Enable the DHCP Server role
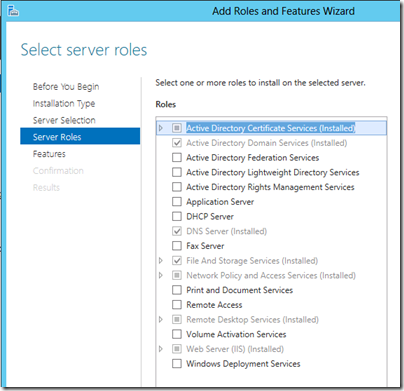 (177, 216)
